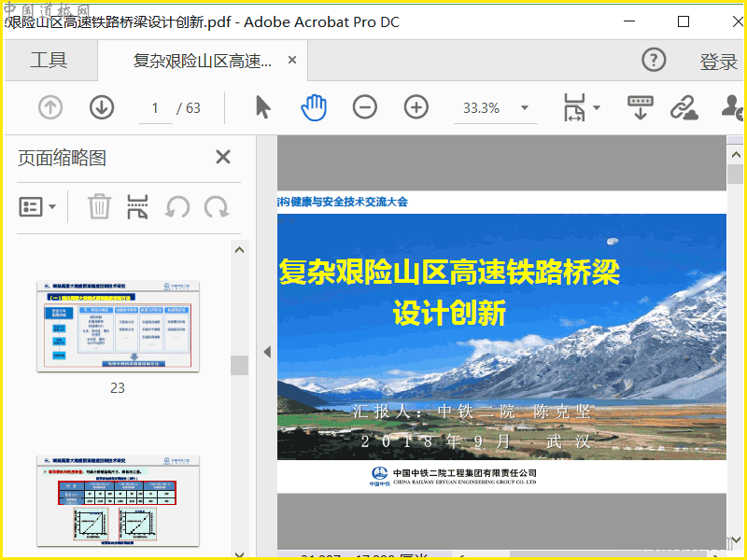Viewport: 747px width, 560px height.
Task: Expand the page fit options arrow
Action: [597, 107]
